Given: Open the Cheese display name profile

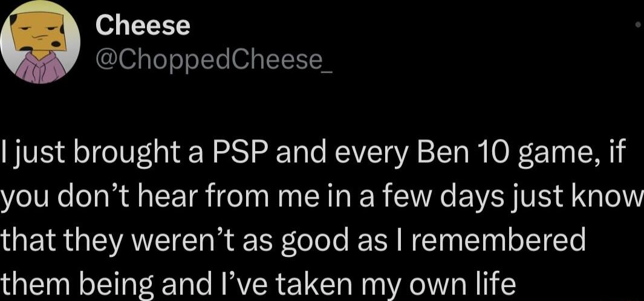Looking at the screenshot, I should 143,25.
